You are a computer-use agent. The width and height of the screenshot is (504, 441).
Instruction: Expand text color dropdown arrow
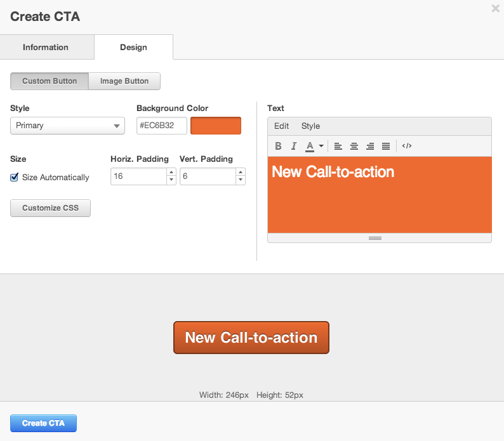coord(321,146)
